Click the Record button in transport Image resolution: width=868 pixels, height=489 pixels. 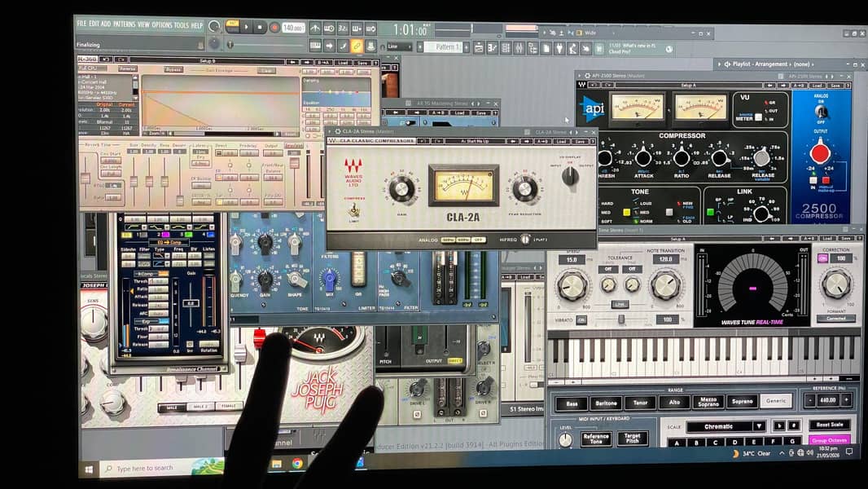point(274,27)
